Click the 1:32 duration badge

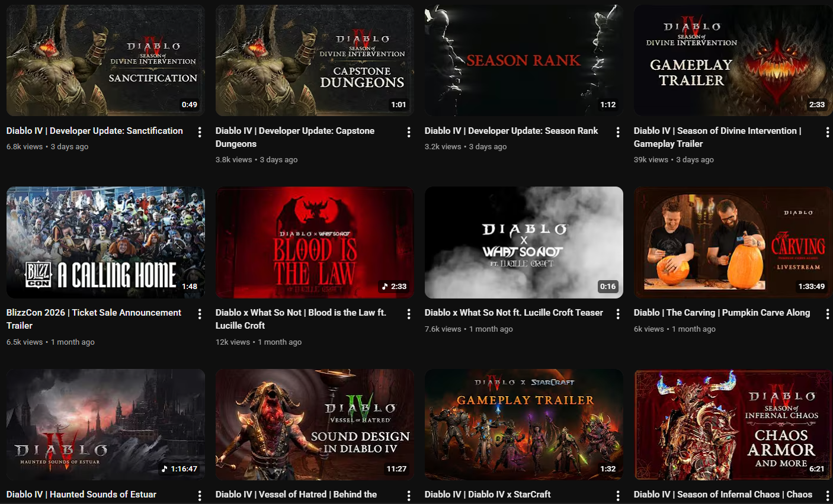coord(608,469)
